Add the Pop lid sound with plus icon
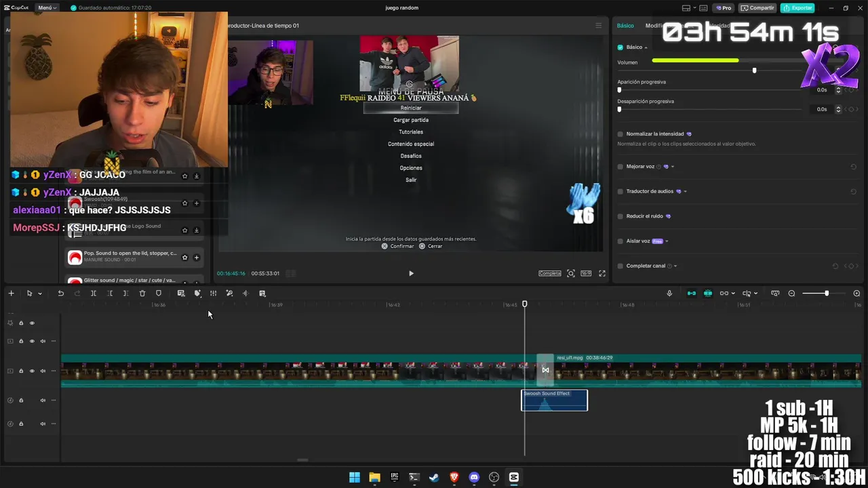The height and width of the screenshot is (488, 868). coord(197,258)
